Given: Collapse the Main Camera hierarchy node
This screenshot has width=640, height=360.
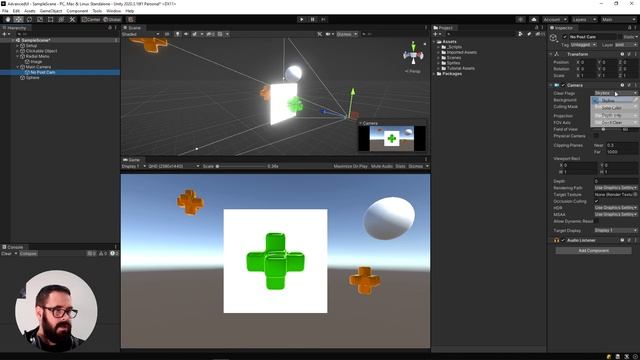Looking at the screenshot, I should point(17,67).
